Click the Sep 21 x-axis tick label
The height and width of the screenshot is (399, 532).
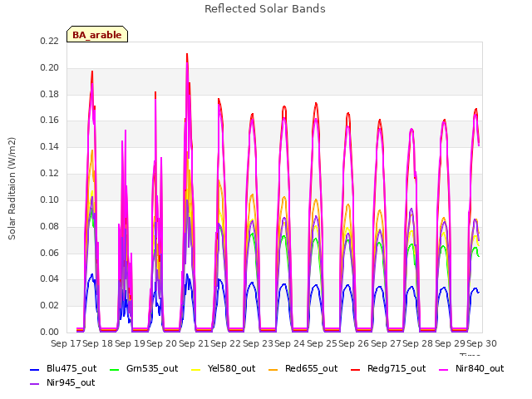pos(194,343)
